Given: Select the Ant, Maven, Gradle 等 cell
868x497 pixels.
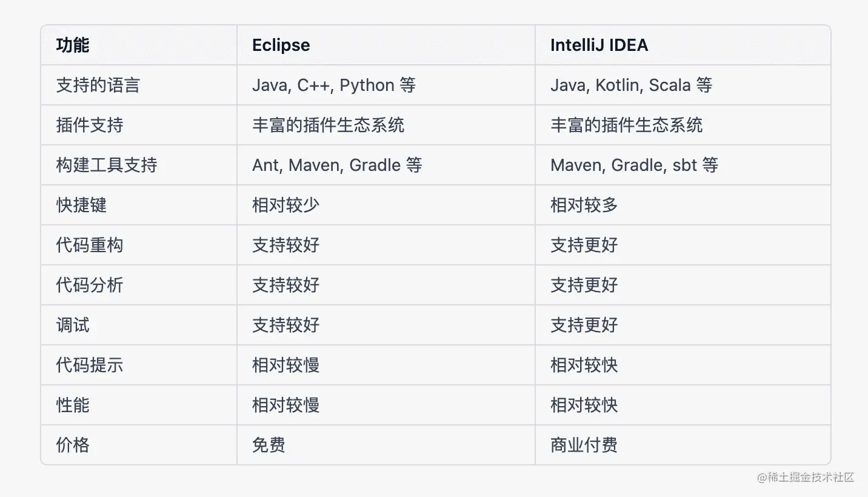Looking at the screenshot, I should click(x=337, y=165).
